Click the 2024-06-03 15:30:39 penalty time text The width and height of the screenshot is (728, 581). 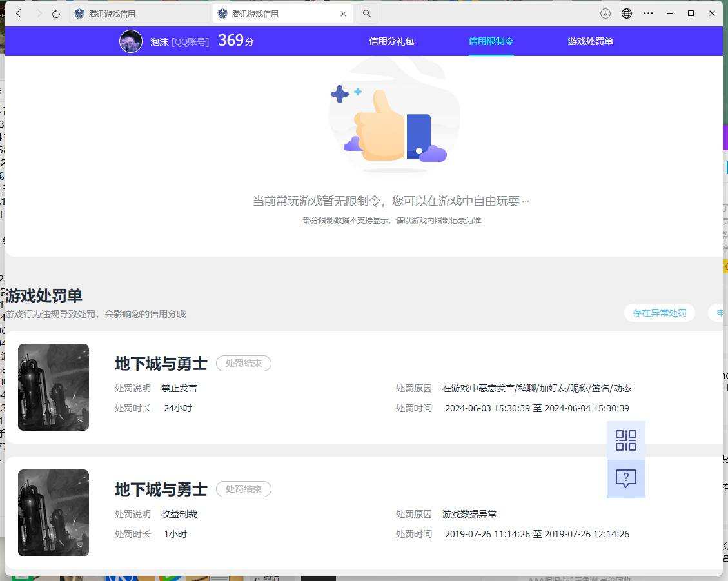pos(537,408)
